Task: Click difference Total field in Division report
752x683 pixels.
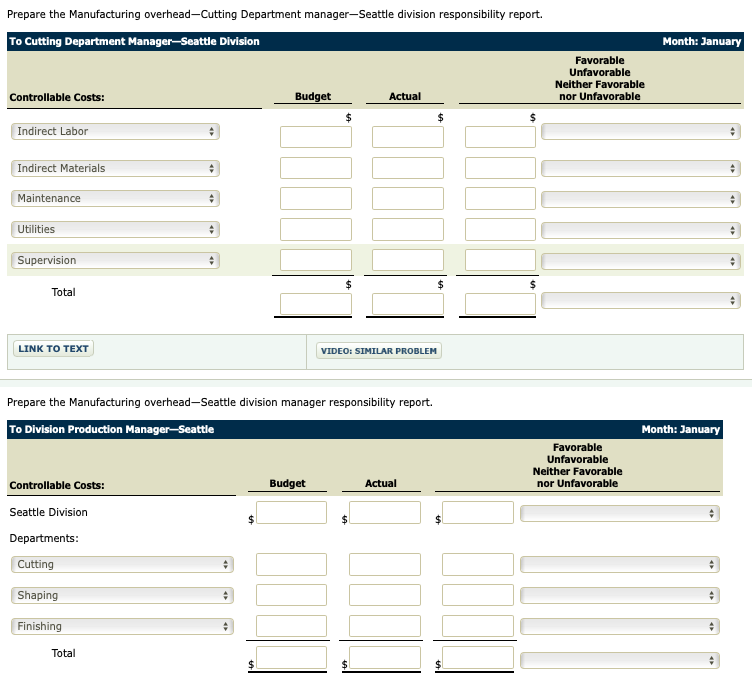Action: coord(478,658)
